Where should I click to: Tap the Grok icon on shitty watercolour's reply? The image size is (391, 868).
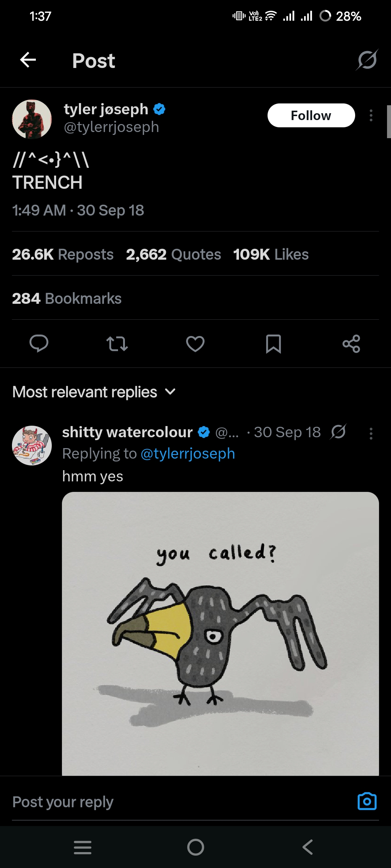339,431
